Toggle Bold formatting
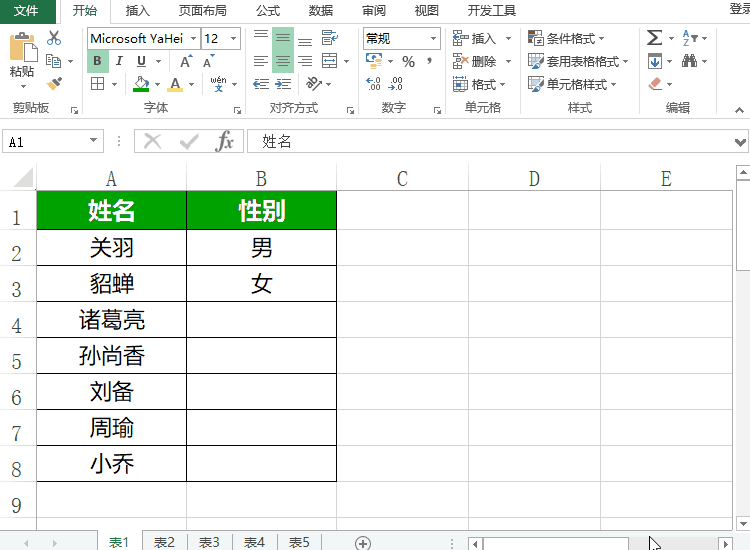The image size is (750, 550). 98,61
